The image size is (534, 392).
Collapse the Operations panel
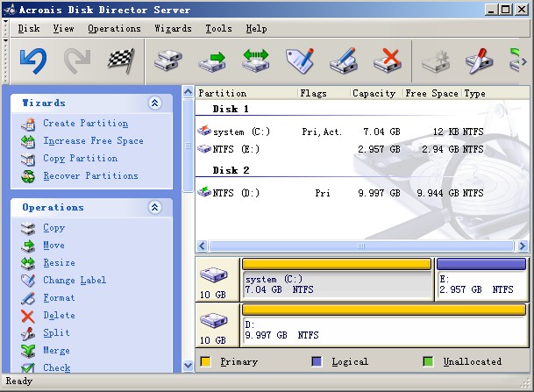pos(154,207)
